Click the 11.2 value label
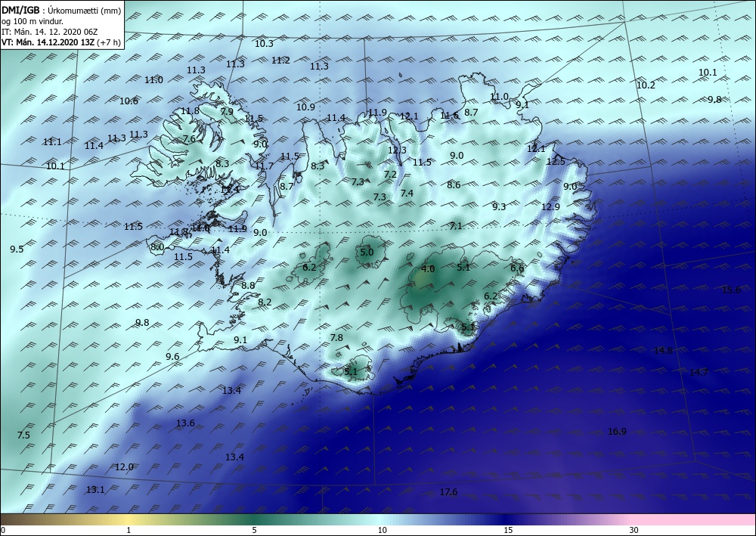Viewport: 756px width, 536px height. coord(280,60)
